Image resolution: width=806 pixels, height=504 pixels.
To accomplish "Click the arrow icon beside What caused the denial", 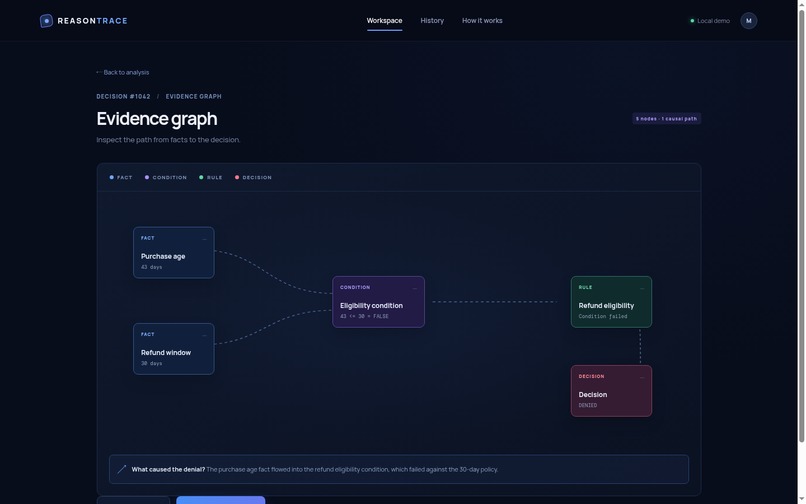I will click(x=122, y=469).
